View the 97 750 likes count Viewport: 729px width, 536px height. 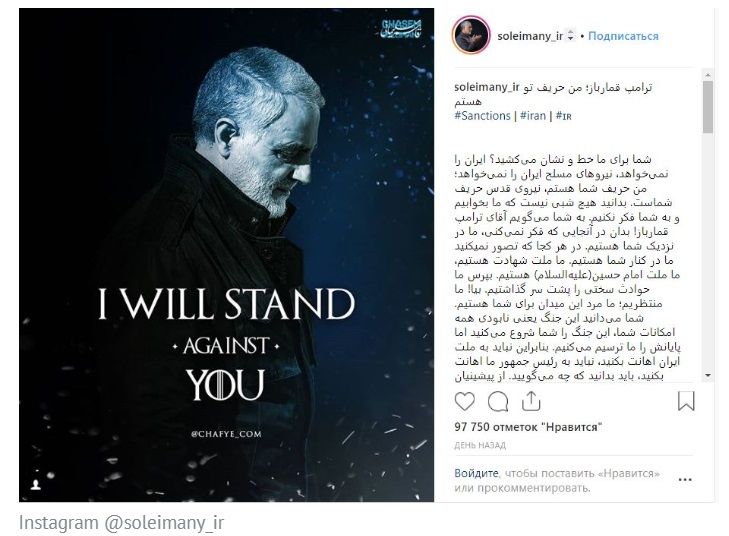(x=528, y=427)
